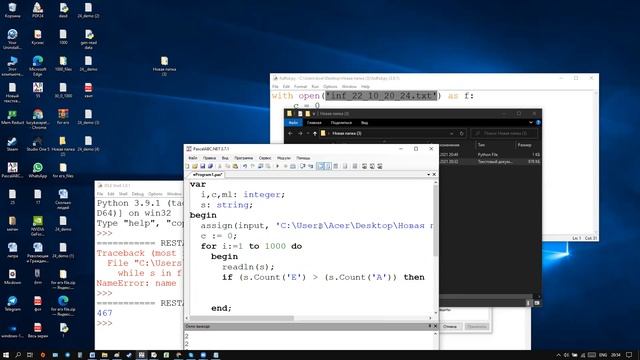The image size is (640, 360).
Task: Open the Программа menu in PascalABC.NET
Action: click(x=244, y=158)
